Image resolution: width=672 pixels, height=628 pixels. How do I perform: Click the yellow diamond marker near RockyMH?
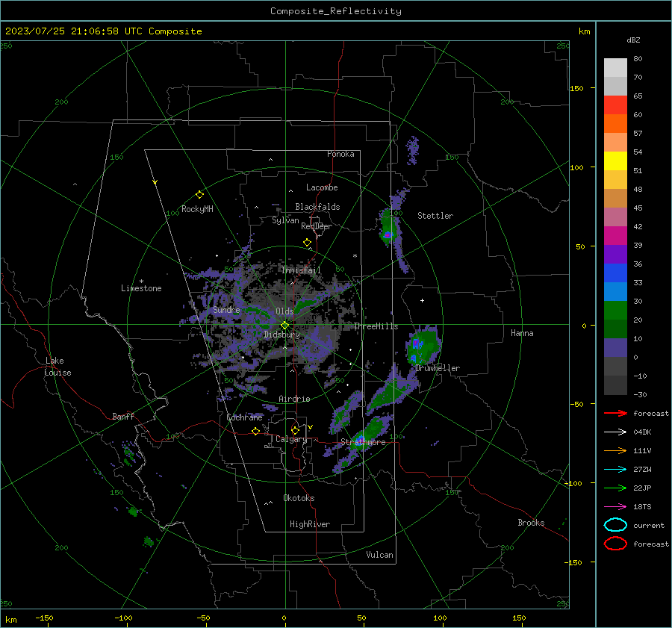coord(199,195)
